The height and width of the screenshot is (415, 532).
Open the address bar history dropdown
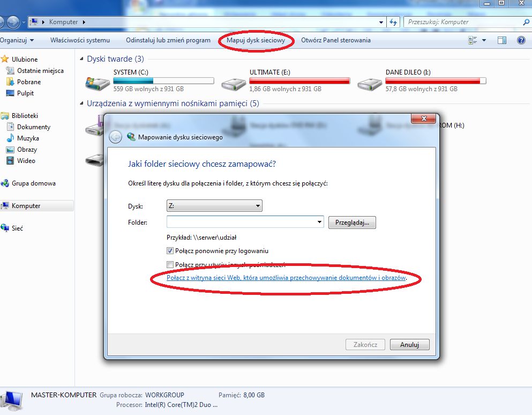381,22
